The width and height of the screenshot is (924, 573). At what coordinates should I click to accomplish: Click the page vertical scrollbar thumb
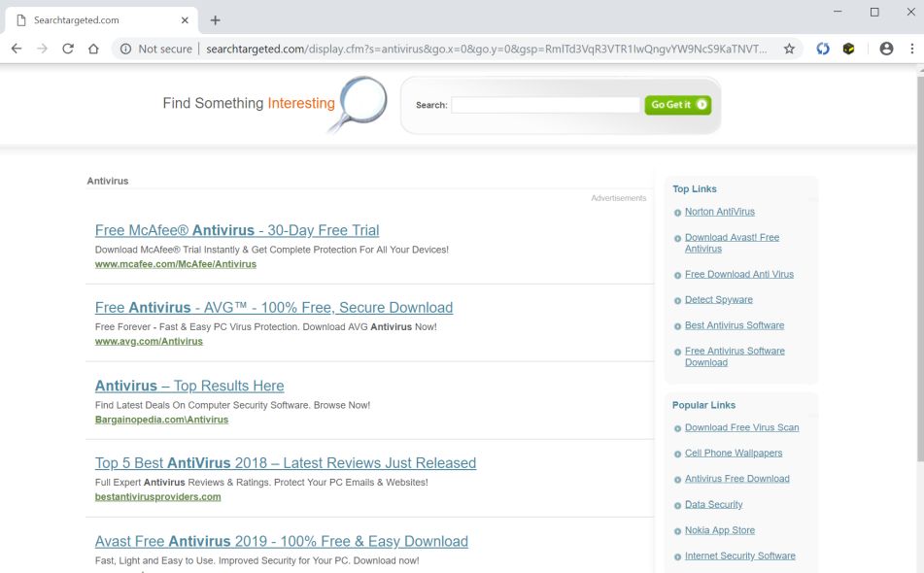point(920,268)
